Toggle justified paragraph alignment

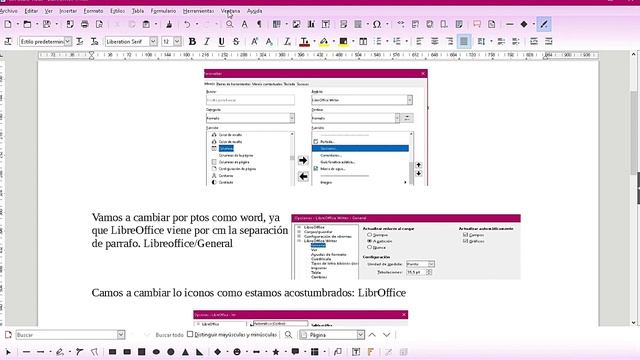point(464,42)
